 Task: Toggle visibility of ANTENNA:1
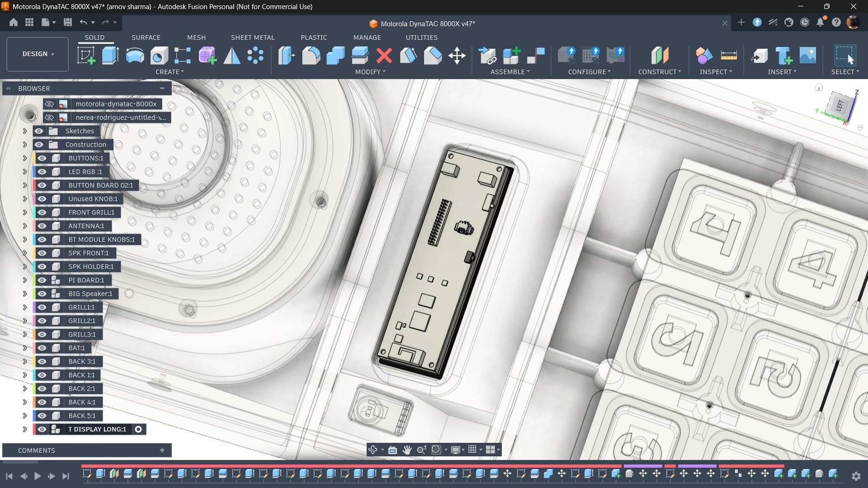[42, 226]
